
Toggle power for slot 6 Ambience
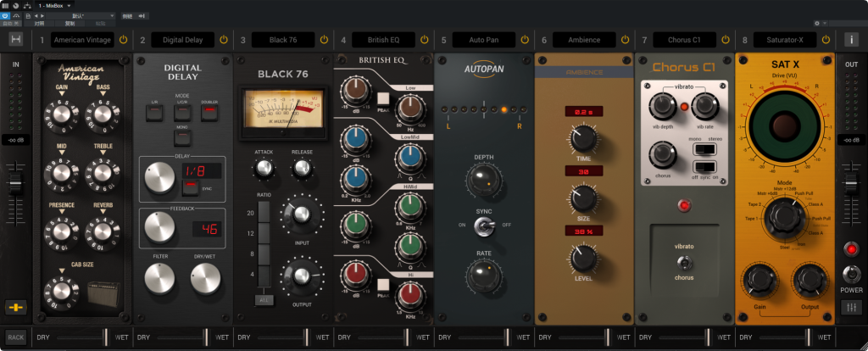625,40
